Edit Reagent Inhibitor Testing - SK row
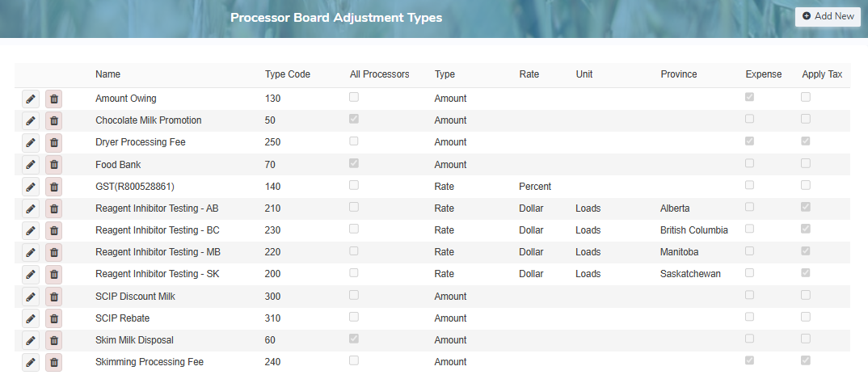 [x=30, y=275]
